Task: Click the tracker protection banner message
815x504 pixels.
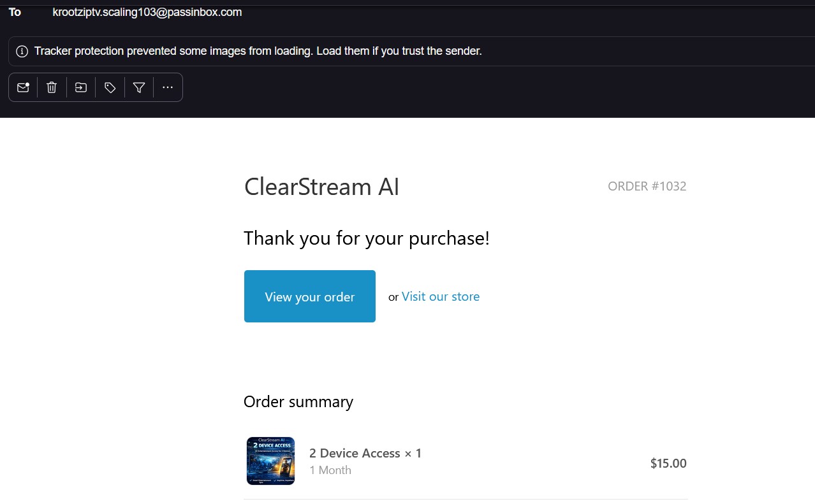Action: click(x=258, y=52)
